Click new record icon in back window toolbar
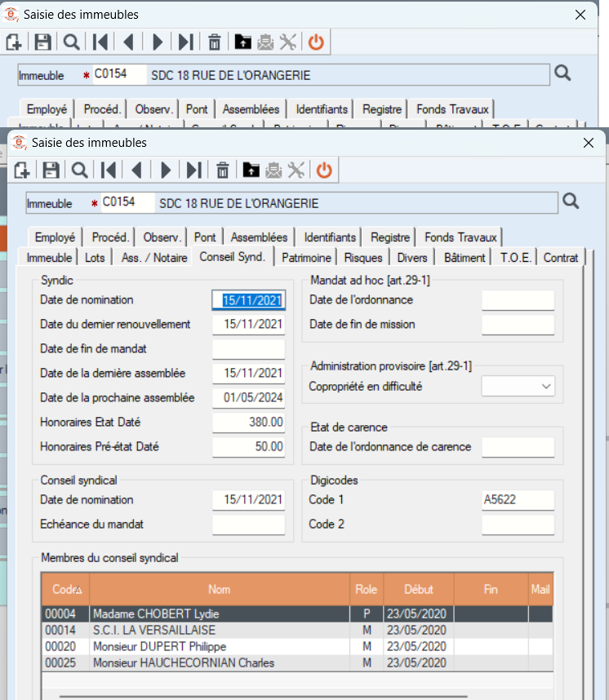The height and width of the screenshot is (700, 609). (14, 42)
